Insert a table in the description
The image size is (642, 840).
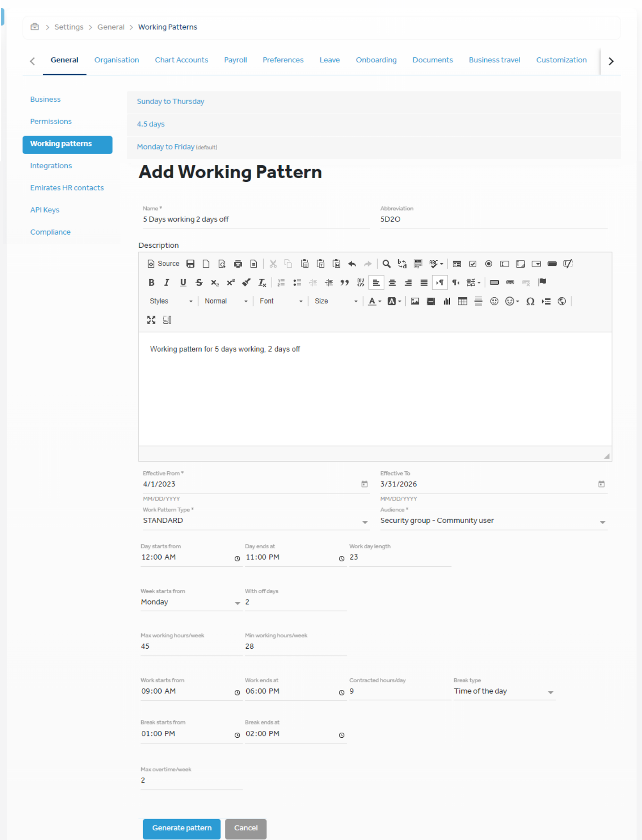[463, 301]
